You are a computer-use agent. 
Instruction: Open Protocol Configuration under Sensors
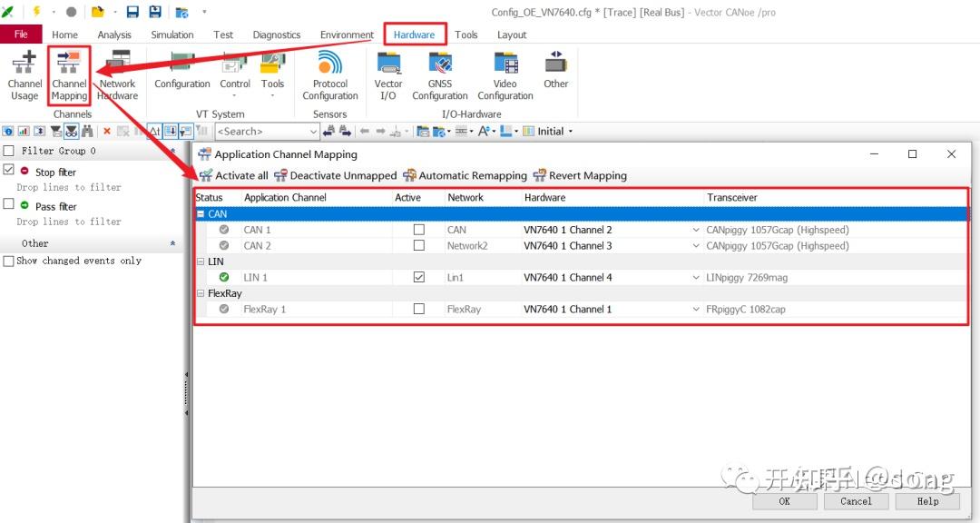330,76
